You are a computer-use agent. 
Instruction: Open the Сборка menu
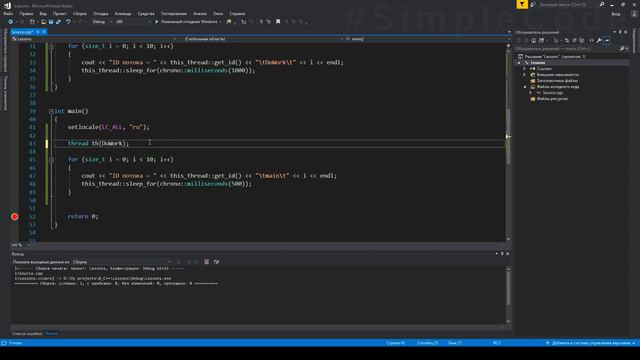pos(80,13)
